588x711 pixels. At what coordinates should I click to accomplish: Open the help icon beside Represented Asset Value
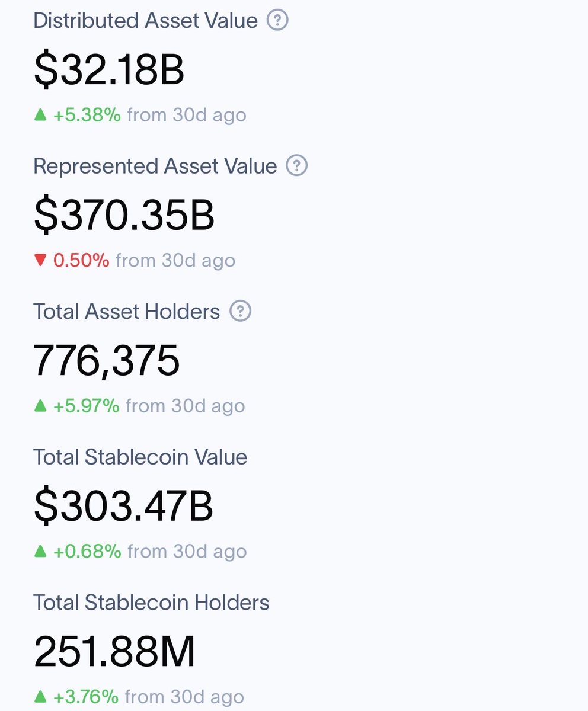point(297,166)
